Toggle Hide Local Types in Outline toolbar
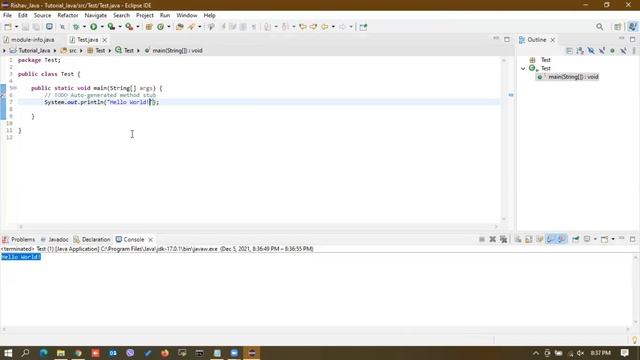640x360 pixels. [x=623, y=51]
